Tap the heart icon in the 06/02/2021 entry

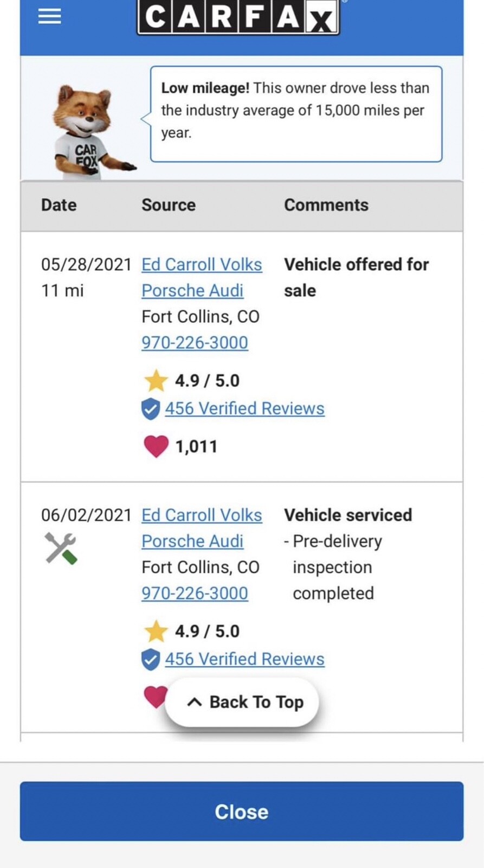click(155, 697)
